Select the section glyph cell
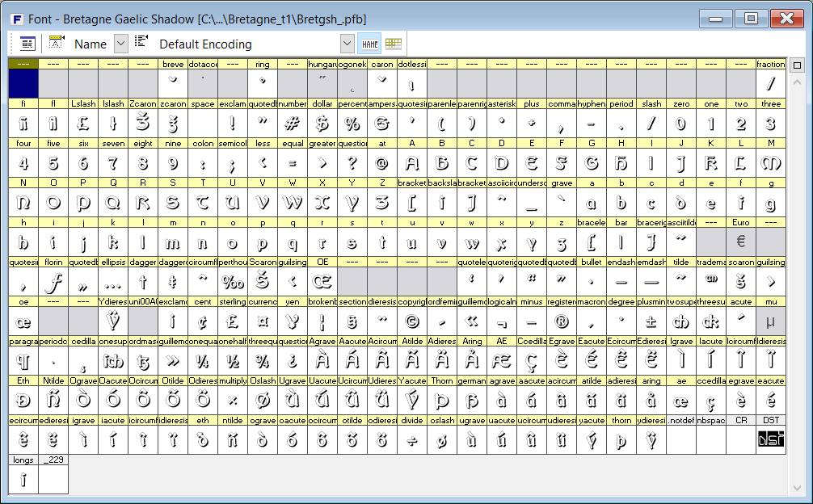 point(352,321)
